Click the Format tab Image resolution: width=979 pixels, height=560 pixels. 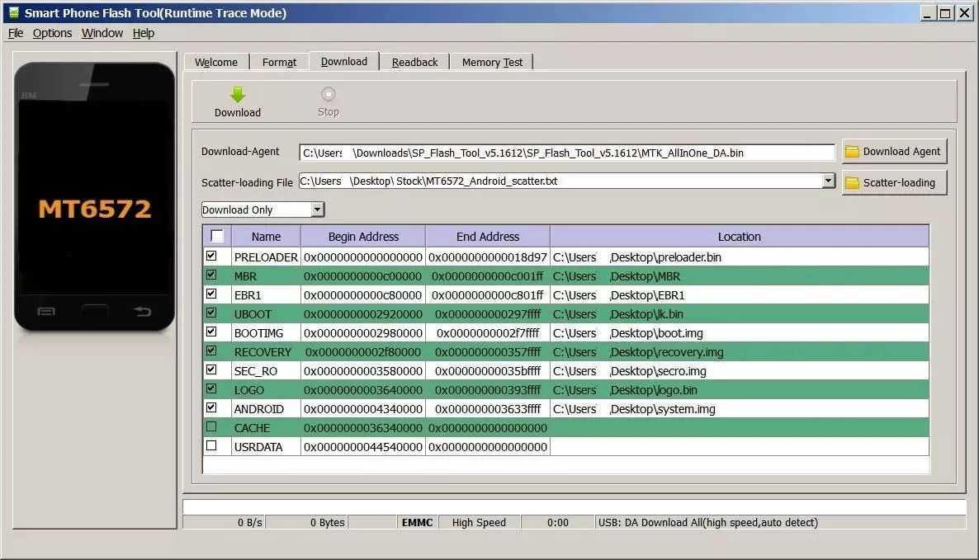click(x=279, y=62)
